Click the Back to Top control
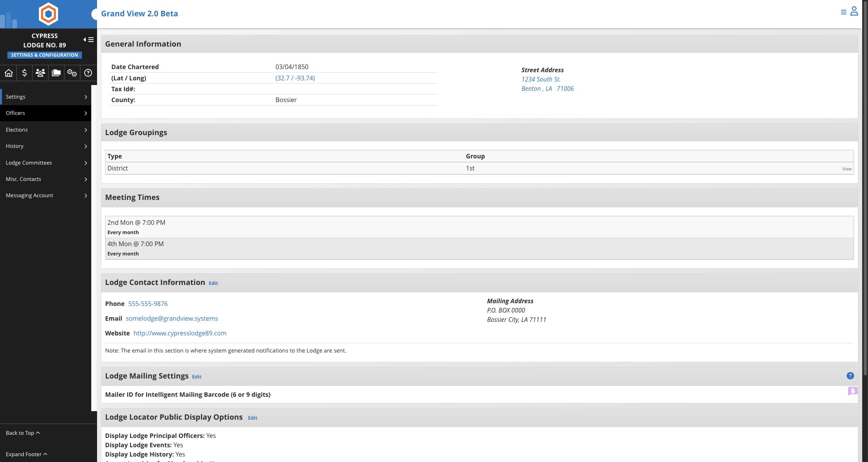Viewport: 868px width, 462px height. 23,433
